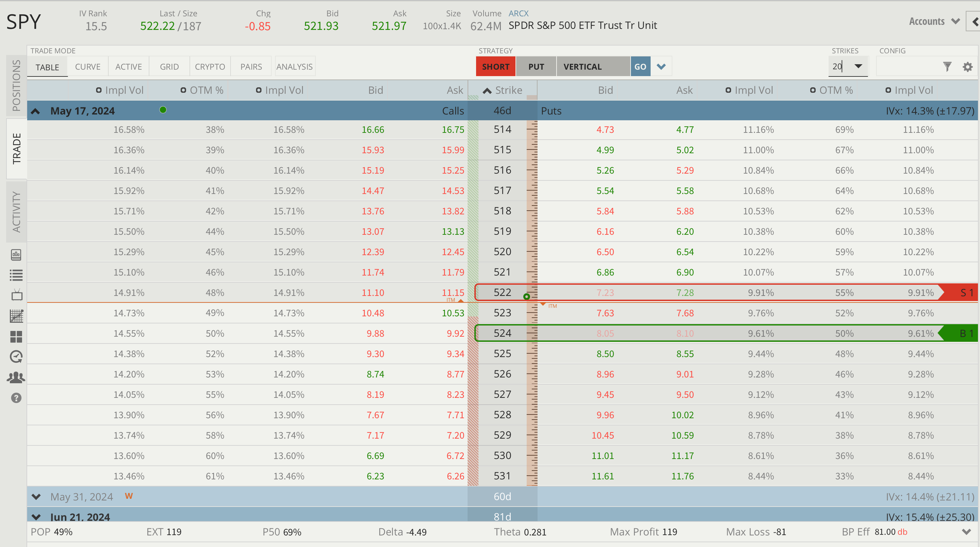
Task: Collapse the May 17, 2024 expiration
Action: coord(35,111)
